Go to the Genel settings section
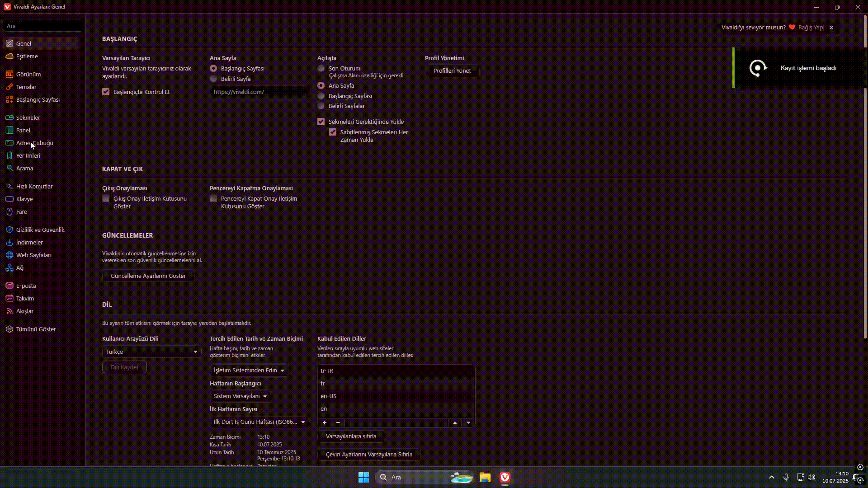This screenshot has width=868, height=488. (x=41, y=44)
